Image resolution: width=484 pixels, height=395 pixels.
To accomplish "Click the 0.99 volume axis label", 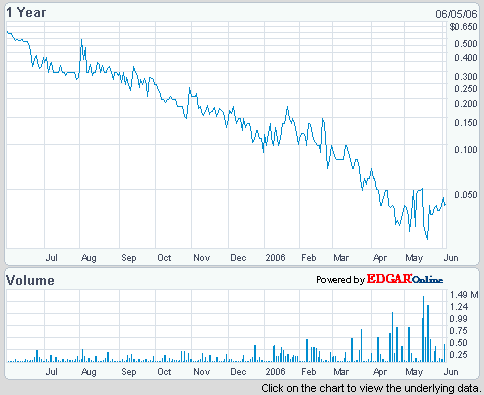I will click(459, 319).
